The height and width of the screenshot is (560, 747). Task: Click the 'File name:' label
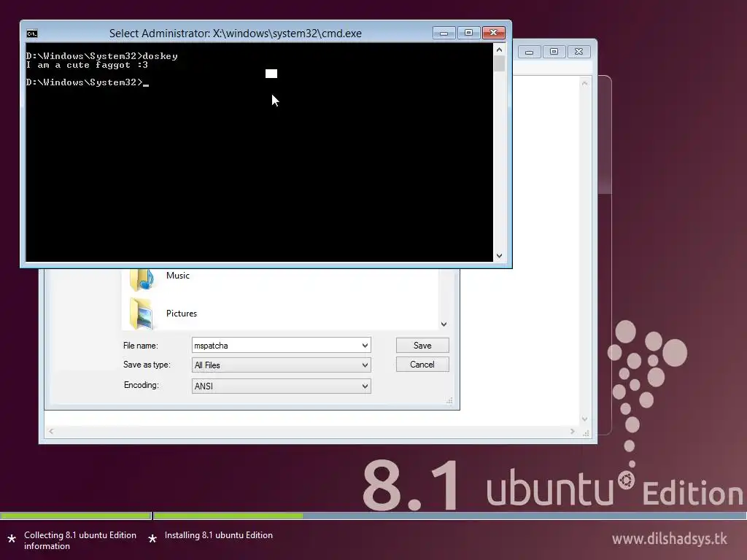141,346
